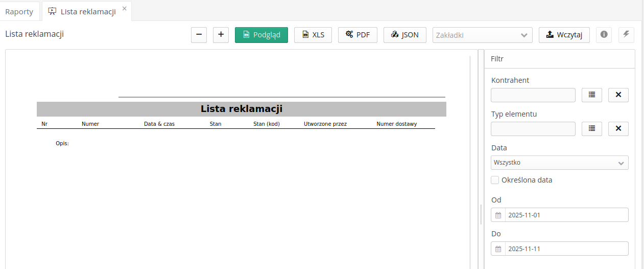Image resolution: width=644 pixels, height=269 pixels.
Task: Open calendar for the Do date
Action: (x=498, y=249)
